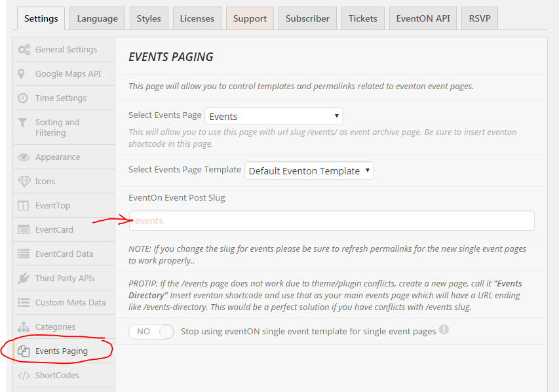Switch to the Language tab
Viewport: 559px width, 392px height.
coord(98,18)
